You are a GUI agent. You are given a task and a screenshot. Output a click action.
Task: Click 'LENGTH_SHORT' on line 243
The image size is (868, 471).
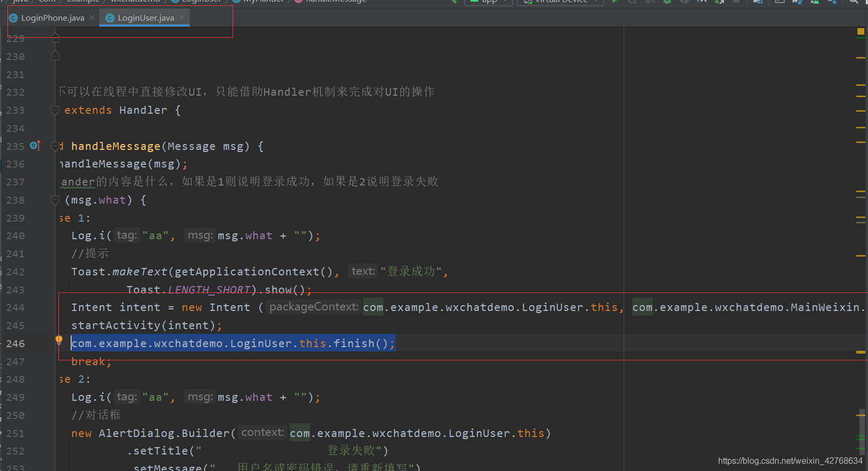coord(209,290)
